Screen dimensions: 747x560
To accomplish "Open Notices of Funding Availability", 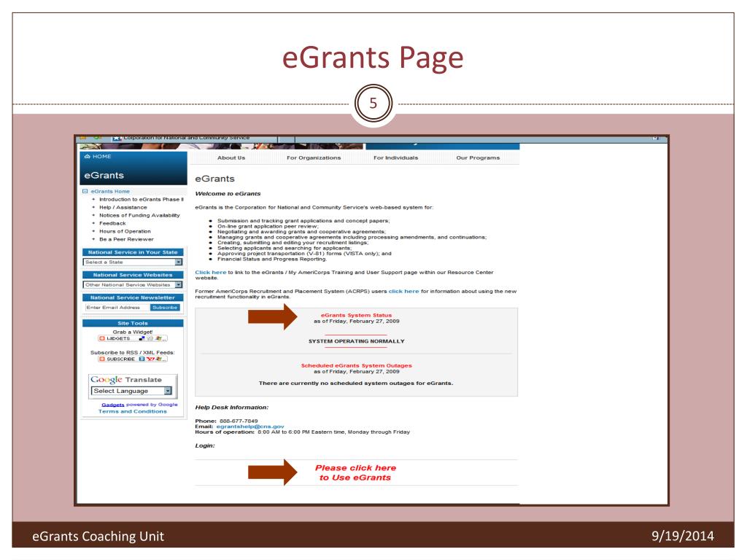I will tap(139, 215).
